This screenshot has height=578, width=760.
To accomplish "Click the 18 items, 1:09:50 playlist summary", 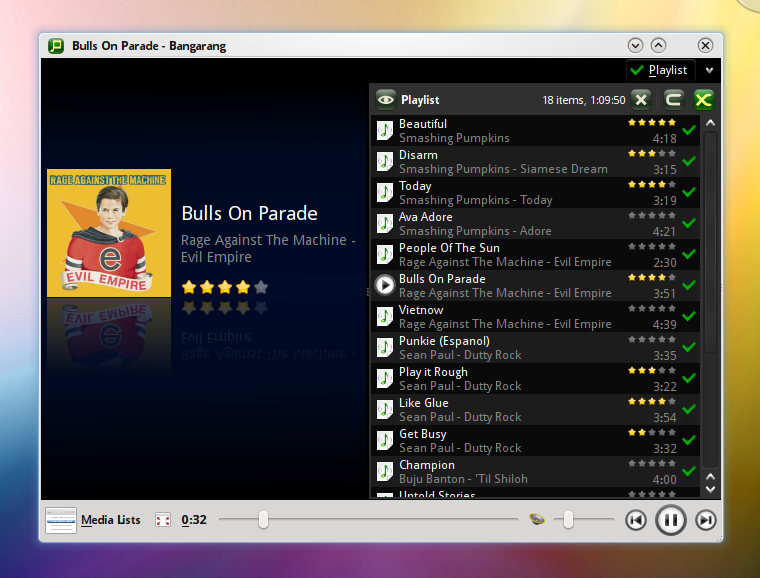I will pyautogui.click(x=584, y=100).
